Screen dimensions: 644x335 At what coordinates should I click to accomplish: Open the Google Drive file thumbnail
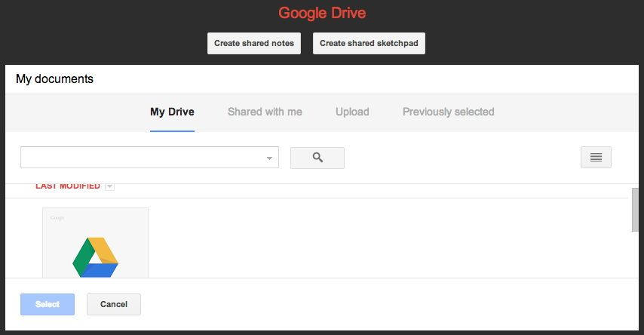pyautogui.click(x=95, y=242)
